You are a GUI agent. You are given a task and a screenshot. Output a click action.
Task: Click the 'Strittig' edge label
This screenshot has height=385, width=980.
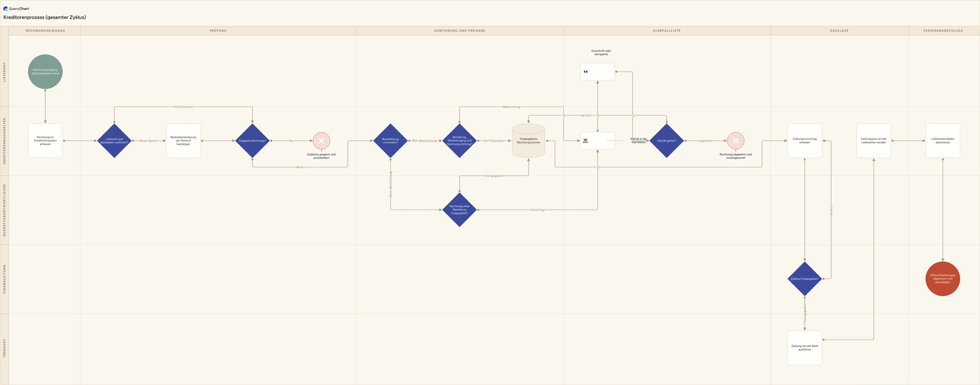538,210
